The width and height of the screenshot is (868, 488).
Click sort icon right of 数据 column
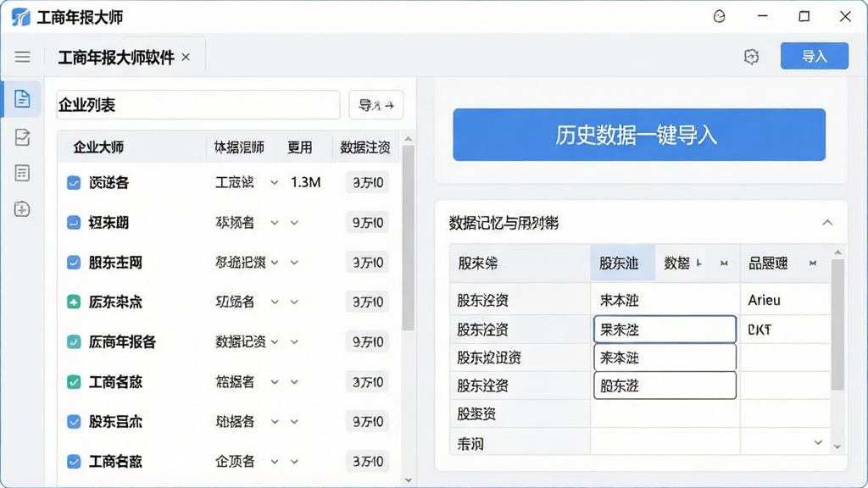[724, 263]
